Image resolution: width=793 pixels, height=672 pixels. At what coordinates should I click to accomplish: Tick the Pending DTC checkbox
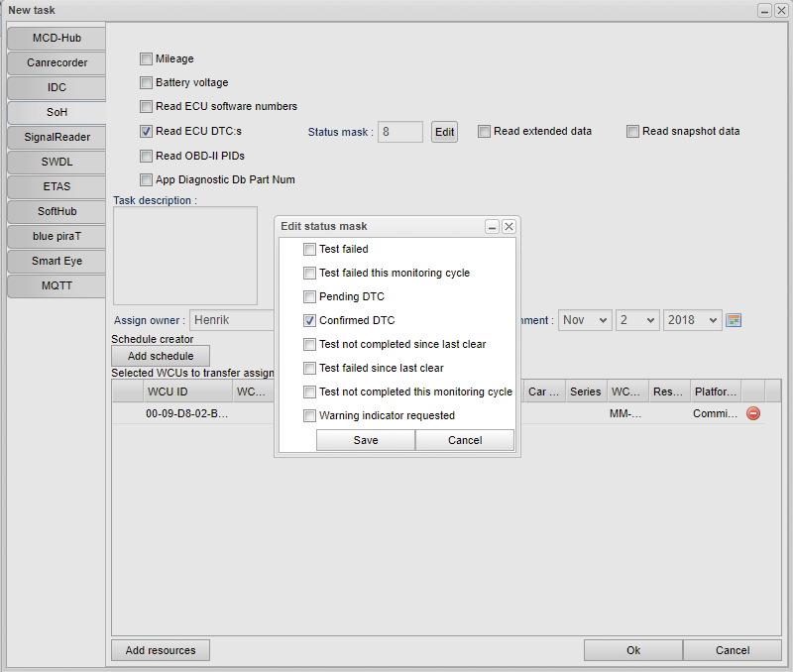310,297
